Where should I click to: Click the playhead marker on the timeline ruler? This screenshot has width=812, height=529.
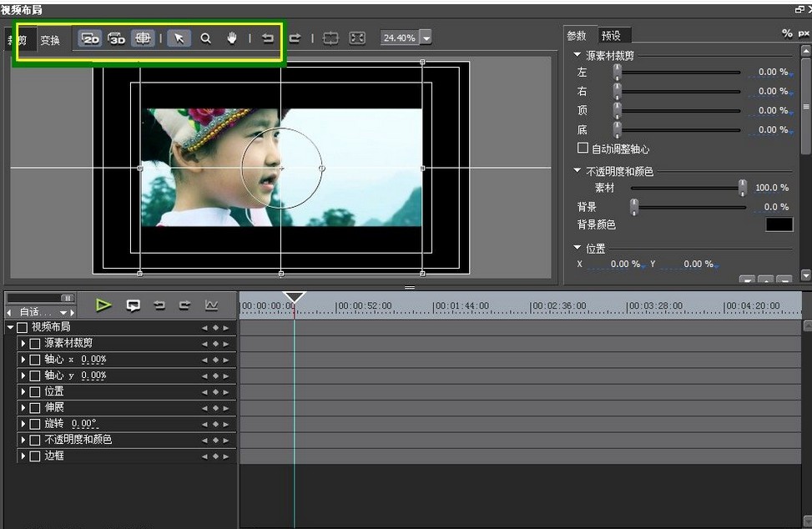(x=294, y=295)
